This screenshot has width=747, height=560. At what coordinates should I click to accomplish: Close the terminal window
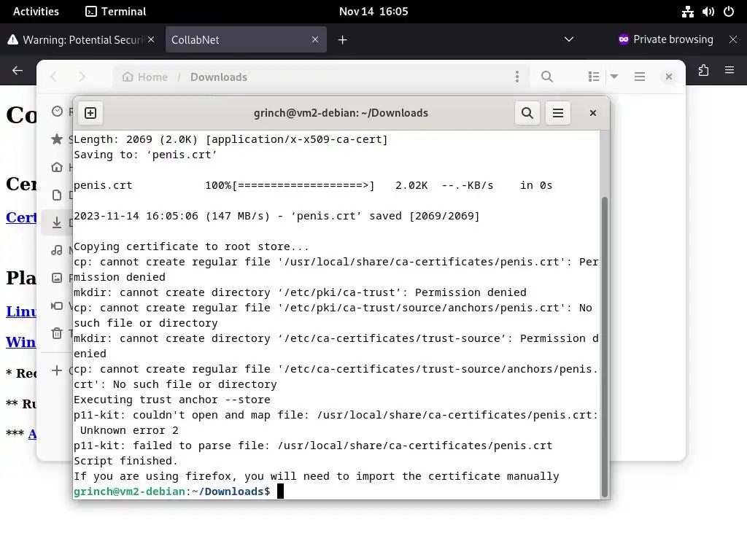click(592, 113)
